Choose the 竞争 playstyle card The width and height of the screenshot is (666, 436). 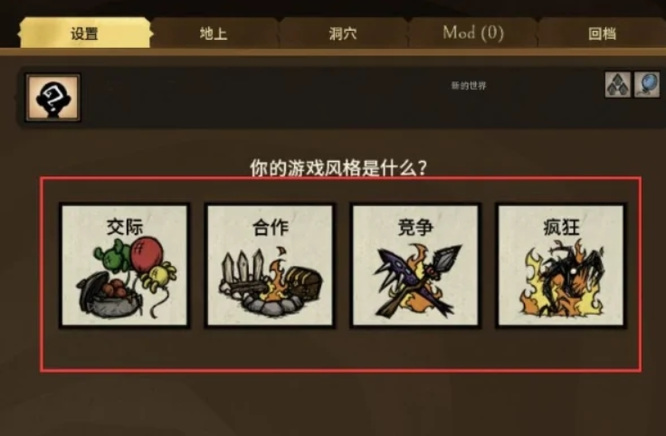[415, 266]
